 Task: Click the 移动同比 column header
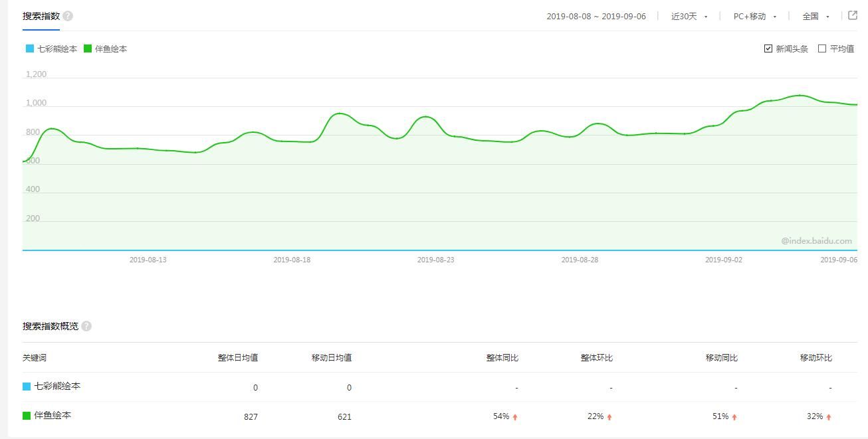[x=722, y=358]
